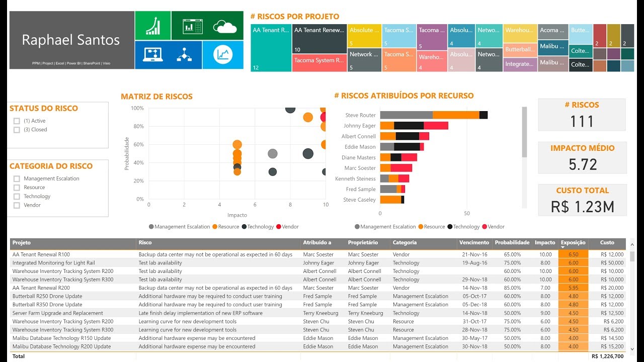The image size is (644, 362).
Task: Select the AA Tenant treemap tile with 12
Action: click(x=271, y=48)
